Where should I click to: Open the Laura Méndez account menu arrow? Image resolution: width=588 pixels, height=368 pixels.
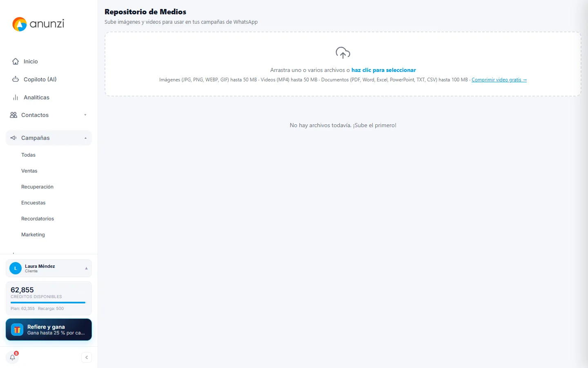coord(86,268)
